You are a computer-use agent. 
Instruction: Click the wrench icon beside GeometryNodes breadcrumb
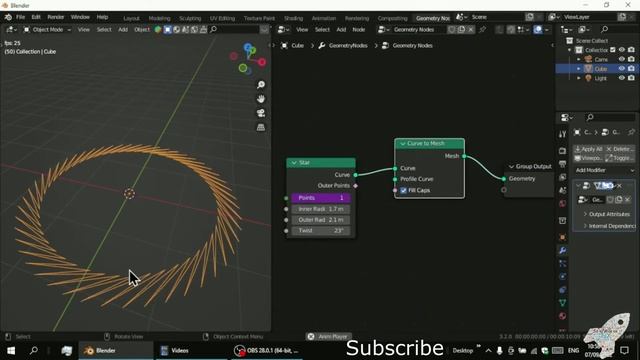[322, 45]
